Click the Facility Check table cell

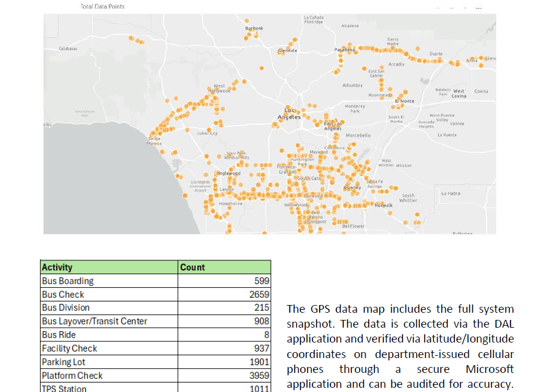coord(69,349)
